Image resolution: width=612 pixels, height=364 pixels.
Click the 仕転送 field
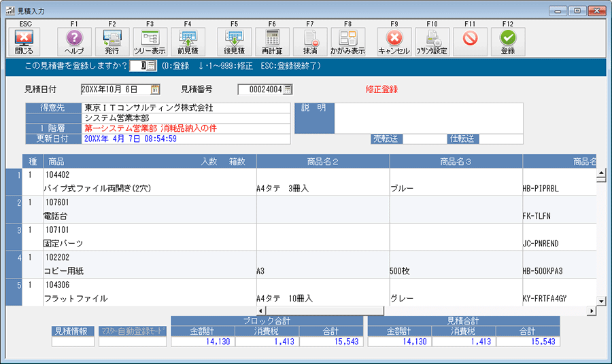500,139
